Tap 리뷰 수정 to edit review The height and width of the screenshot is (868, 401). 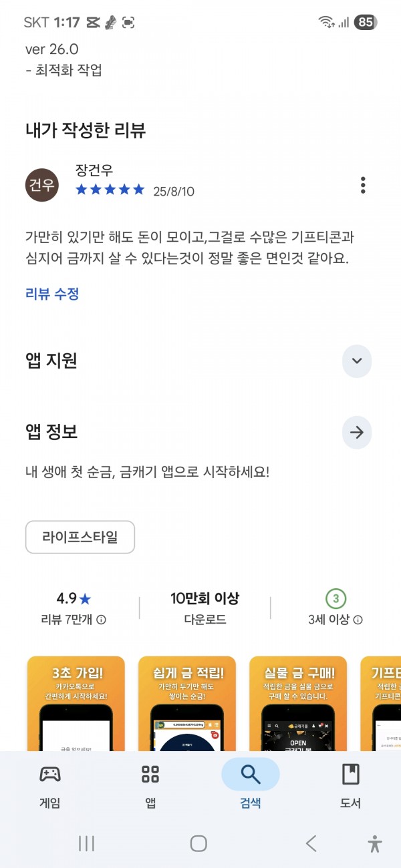52,294
